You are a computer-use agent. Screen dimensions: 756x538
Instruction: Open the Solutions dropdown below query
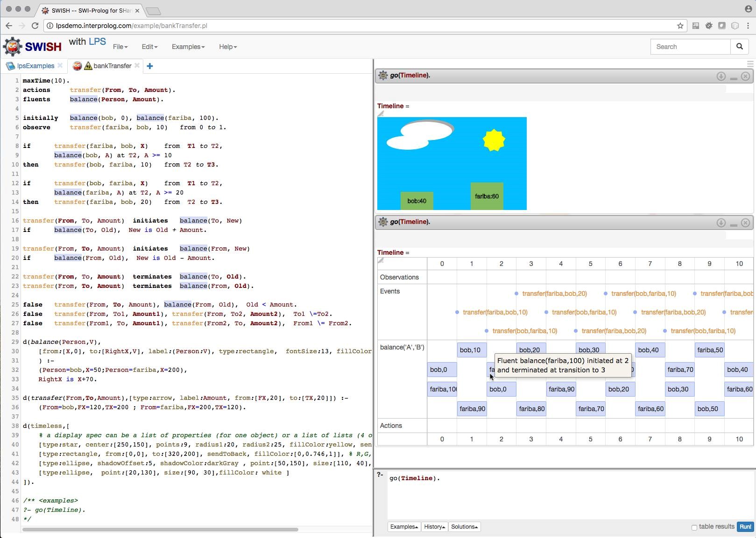point(464,527)
